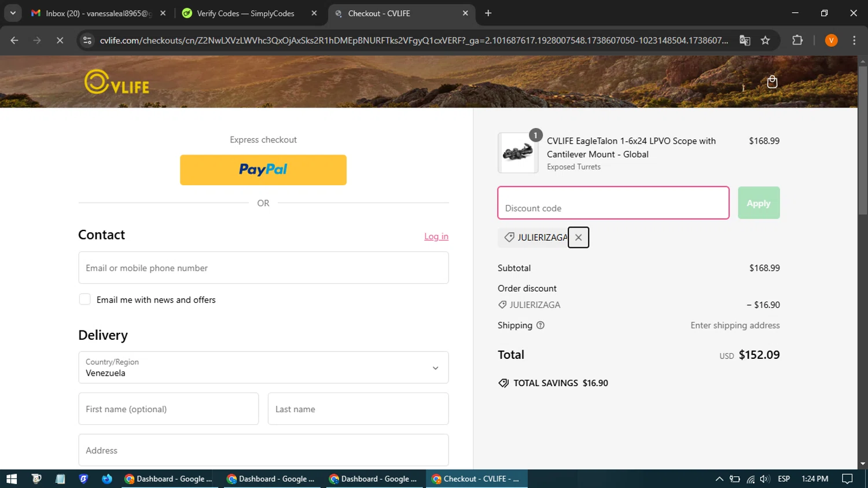This screenshot has width=868, height=488.
Task: Open the Chrome profile avatar
Action: (x=831, y=41)
